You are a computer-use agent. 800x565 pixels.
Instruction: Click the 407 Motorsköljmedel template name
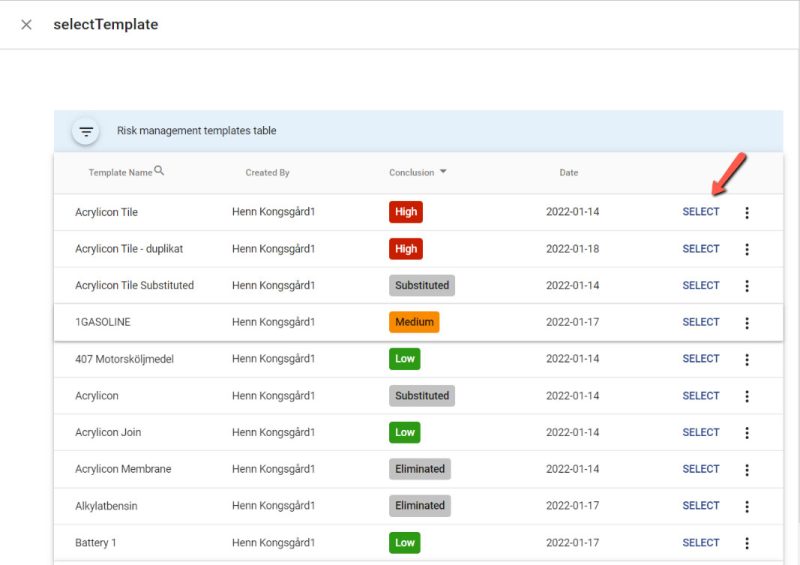(x=124, y=359)
